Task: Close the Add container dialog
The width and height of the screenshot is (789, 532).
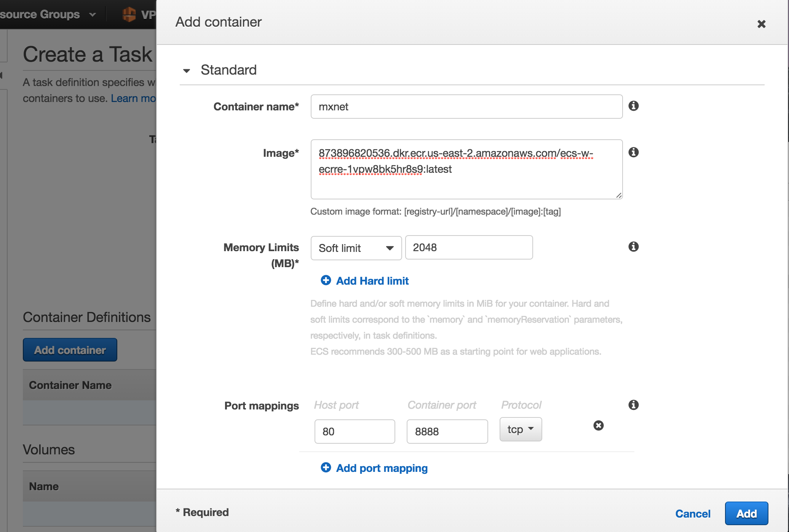Action: 761,24
